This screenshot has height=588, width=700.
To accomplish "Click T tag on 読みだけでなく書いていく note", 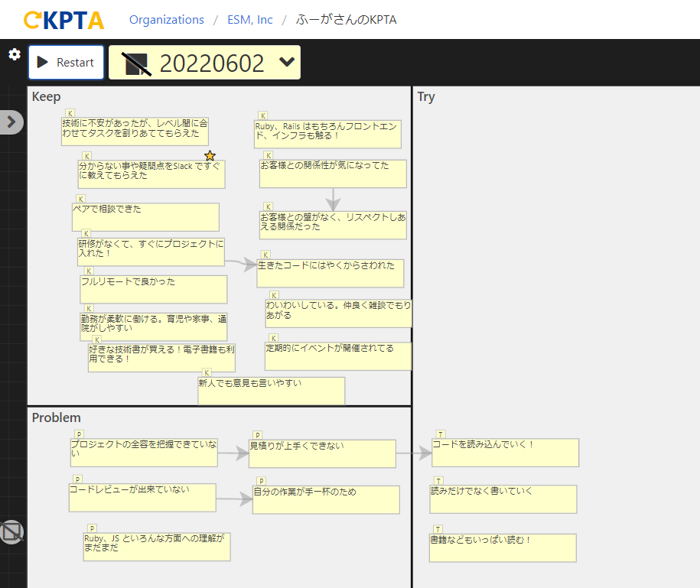I will 438,481.
